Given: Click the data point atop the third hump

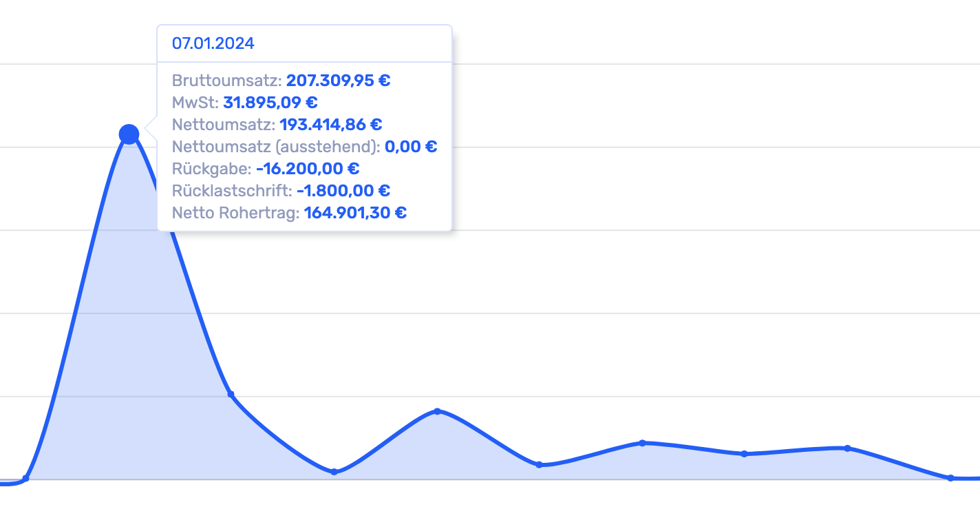Looking at the screenshot, I should coord(642,443).
